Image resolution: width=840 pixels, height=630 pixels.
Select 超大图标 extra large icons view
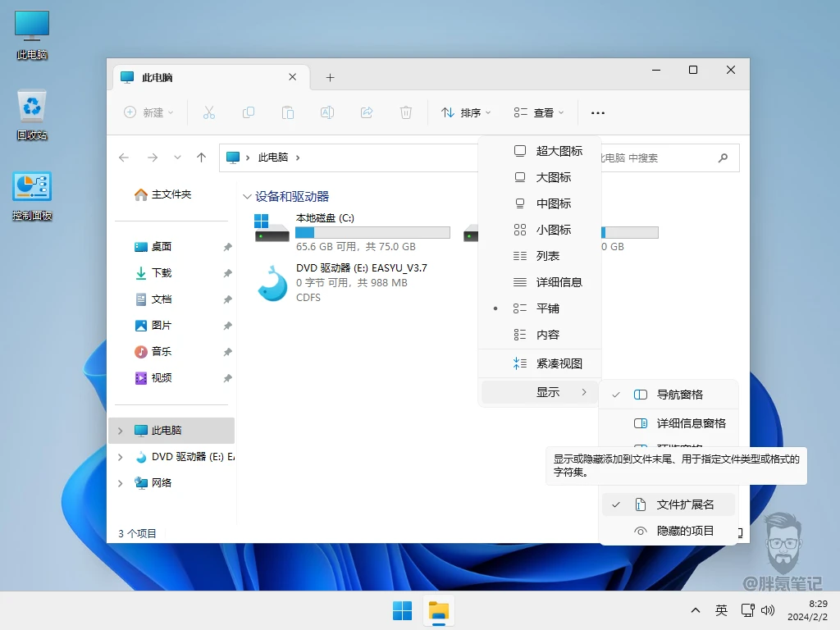540,151
